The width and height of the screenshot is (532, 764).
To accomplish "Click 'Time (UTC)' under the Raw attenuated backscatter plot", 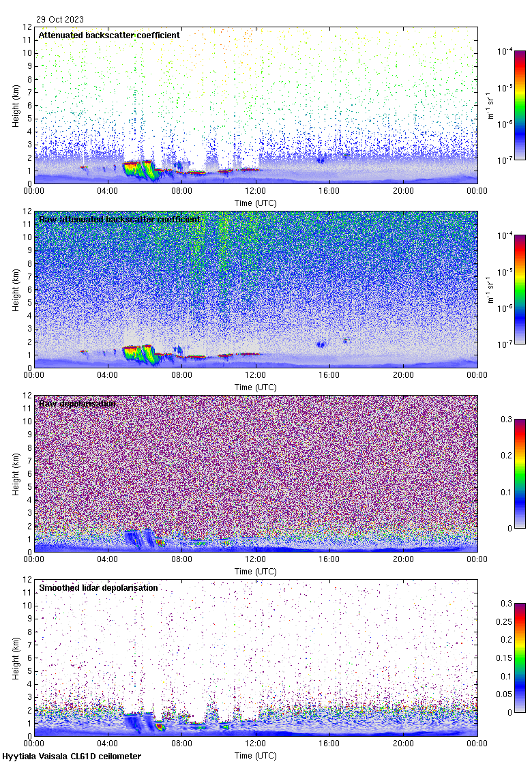I will pos(255,387).
